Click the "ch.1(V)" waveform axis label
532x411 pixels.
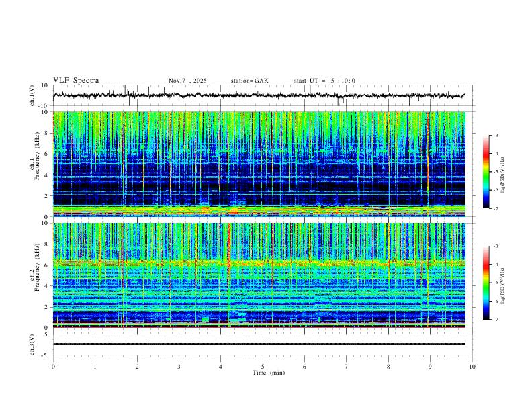click(x=32, y=95)
